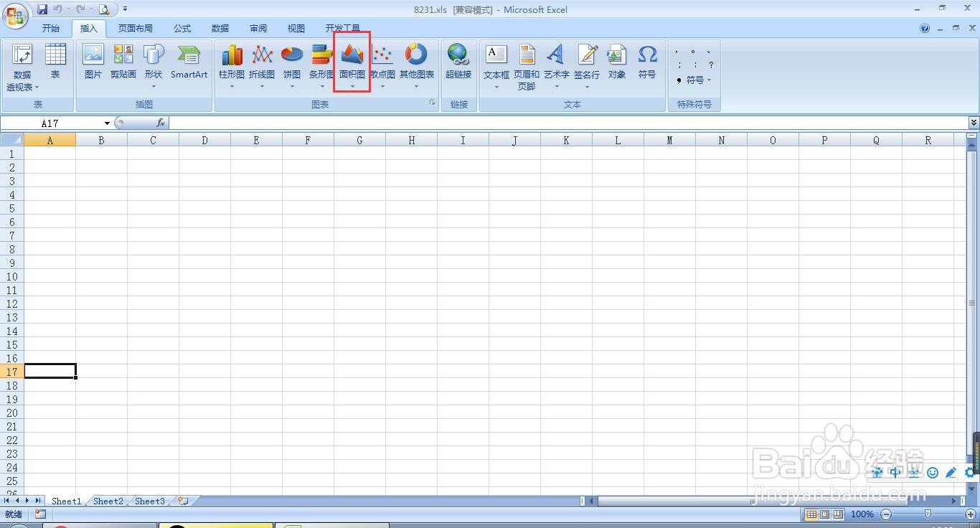
Task: Insert a 超链接 hyperlink
Action: 458,62
